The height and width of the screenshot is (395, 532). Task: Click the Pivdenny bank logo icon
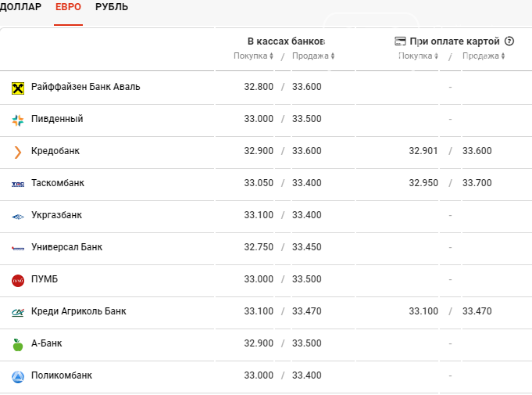coord(18,120)
